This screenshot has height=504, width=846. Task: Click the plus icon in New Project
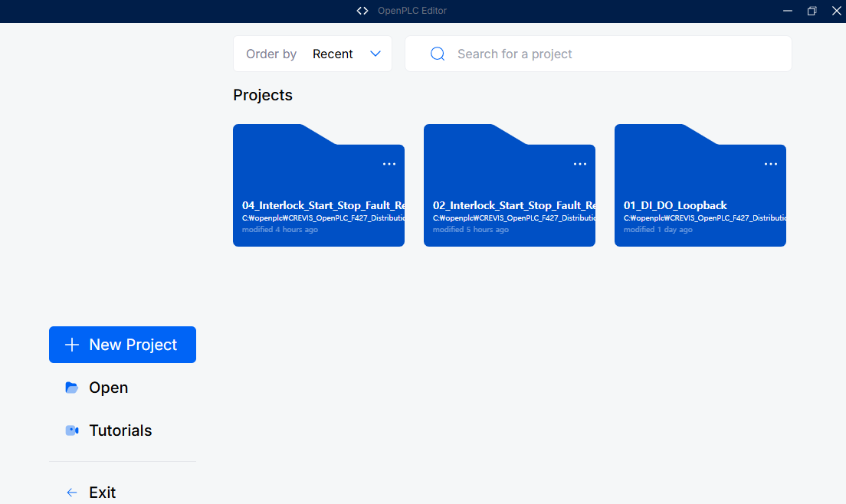coord(72,345)
